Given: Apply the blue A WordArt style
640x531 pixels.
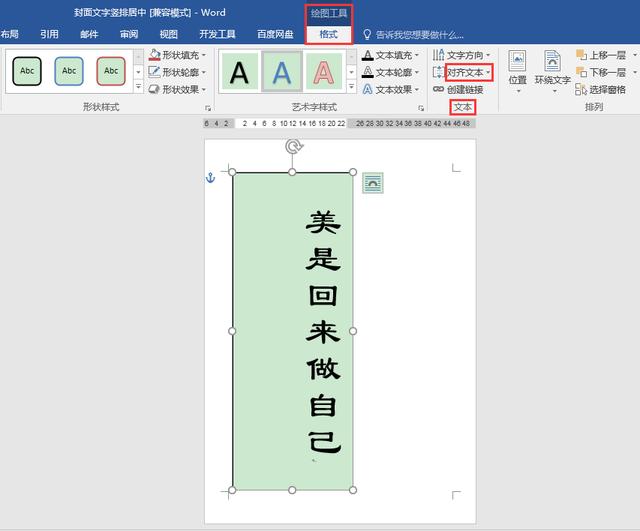Looking at the screenshot, I should click(x=282, y=72).
